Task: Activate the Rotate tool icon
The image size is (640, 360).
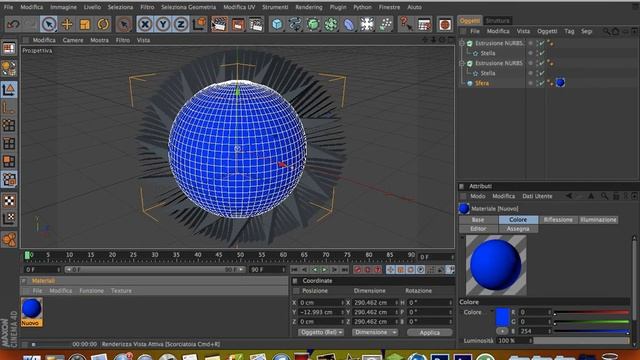Action: [x=103, y=24]
